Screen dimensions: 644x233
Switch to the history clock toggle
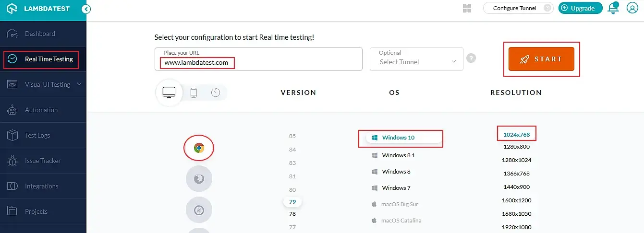[215, 93]
